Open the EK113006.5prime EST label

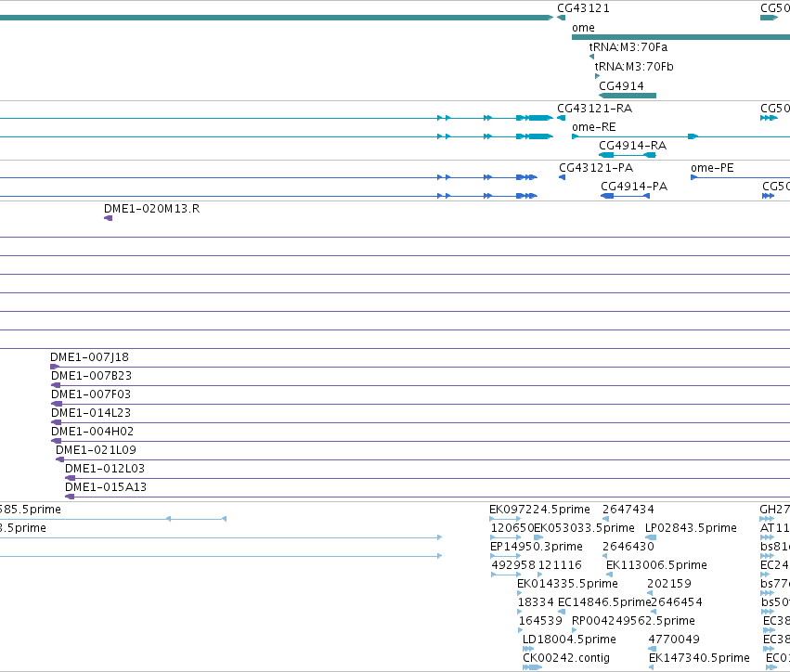656,565
